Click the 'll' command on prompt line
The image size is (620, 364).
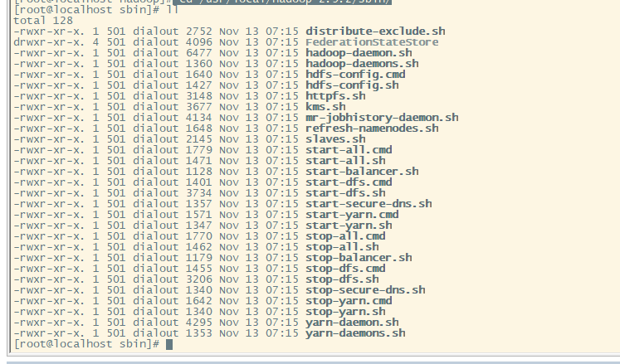pos(173,9)
